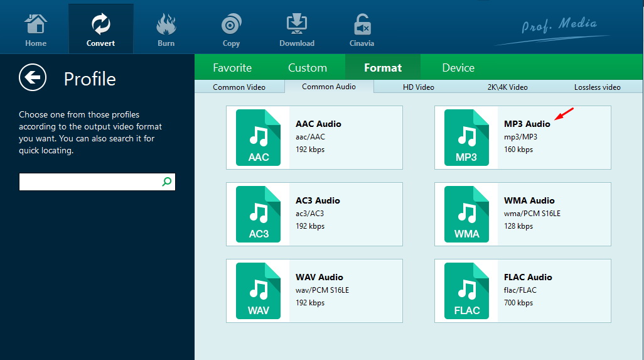Open the HD Video subtab
The image size is (644, 360).
[419, 87]
